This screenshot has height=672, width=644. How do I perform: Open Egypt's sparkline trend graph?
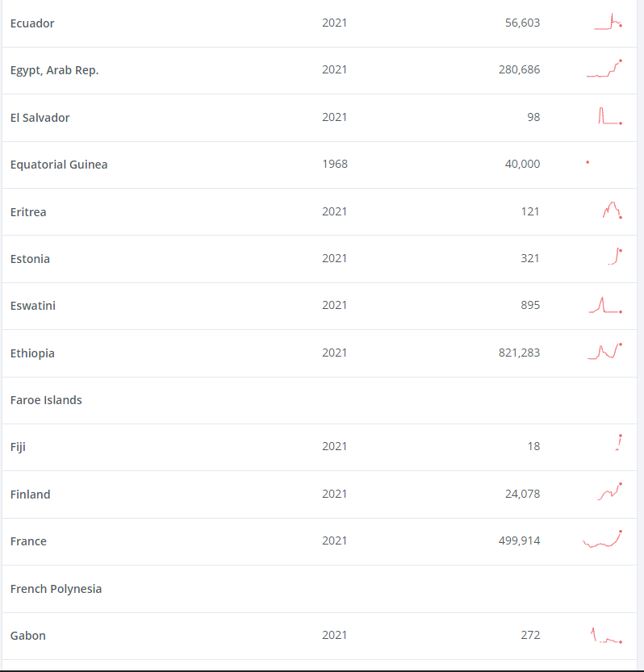[x=604, y=69]
